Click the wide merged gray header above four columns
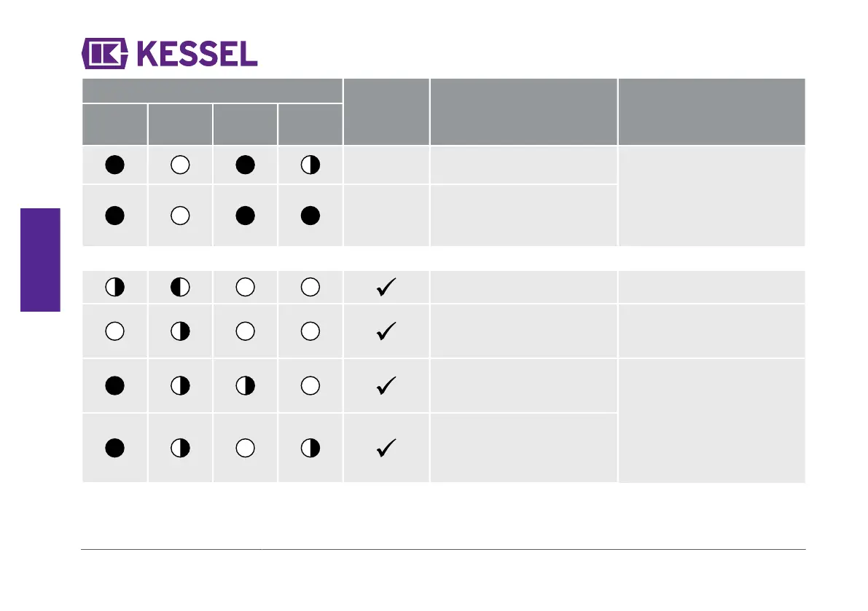This screenshot has width=868, height=611. (212, 91)
